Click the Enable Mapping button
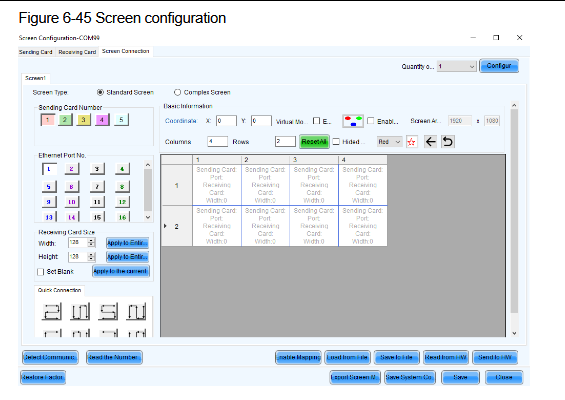Viewport: 565px width, 400px height. click(298, 357)
